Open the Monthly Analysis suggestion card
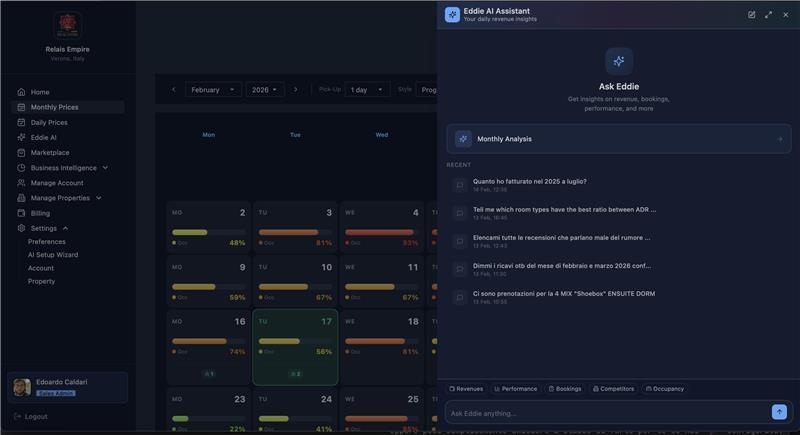 pyautogui.click(x=618, y=139)
